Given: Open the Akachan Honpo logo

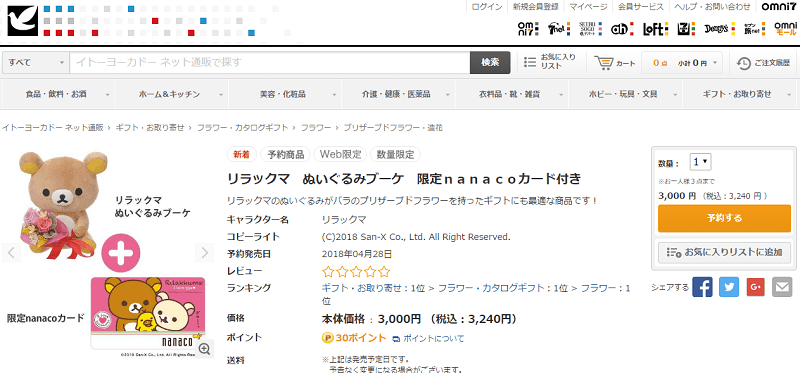Looking at the screenshot, I should [x=623, y=29].
